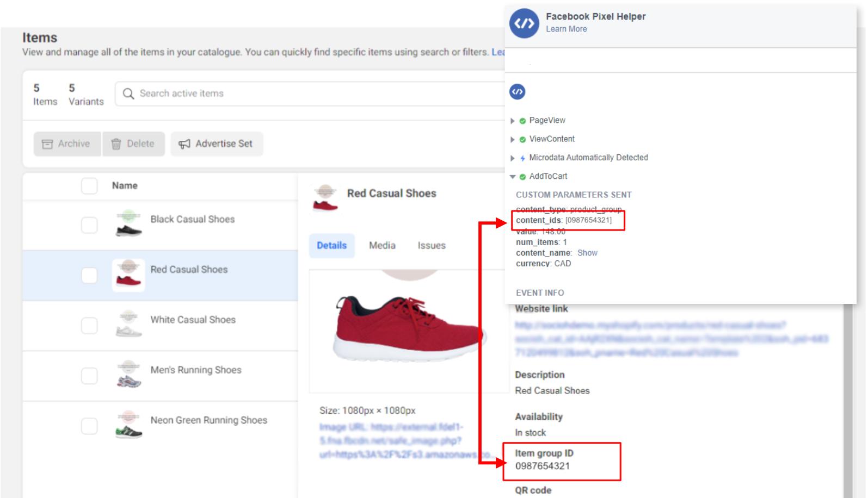The image size is (868, 498).
Task: Click the Facebook Pixel Helper logo icon
Action: (524, 23)
